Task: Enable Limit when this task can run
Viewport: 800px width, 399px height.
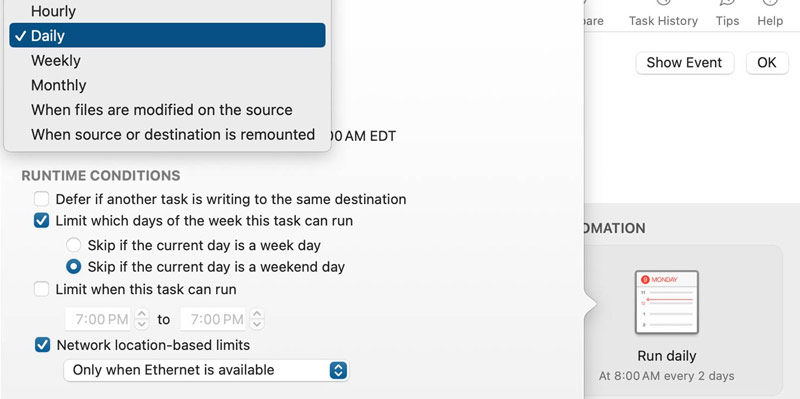Action: point(41,289)
